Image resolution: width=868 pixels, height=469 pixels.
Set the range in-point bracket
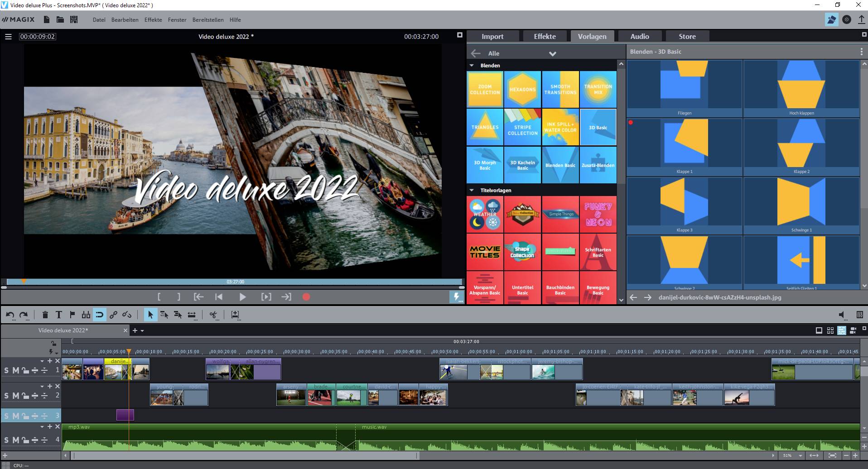pos(159,297)
